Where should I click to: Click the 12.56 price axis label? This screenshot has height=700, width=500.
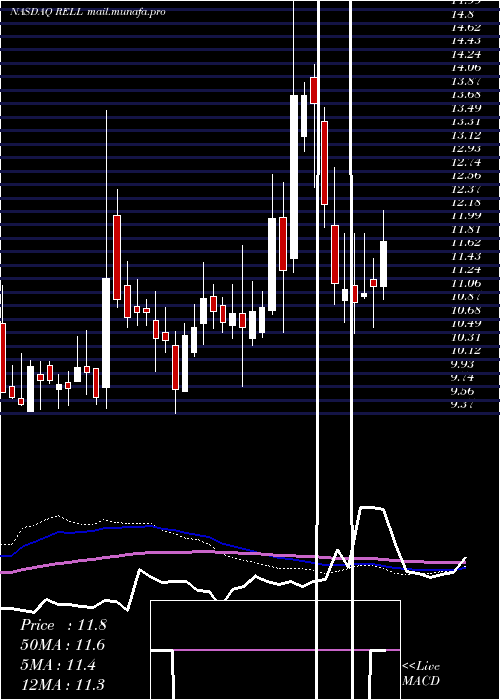click(466, 175)
